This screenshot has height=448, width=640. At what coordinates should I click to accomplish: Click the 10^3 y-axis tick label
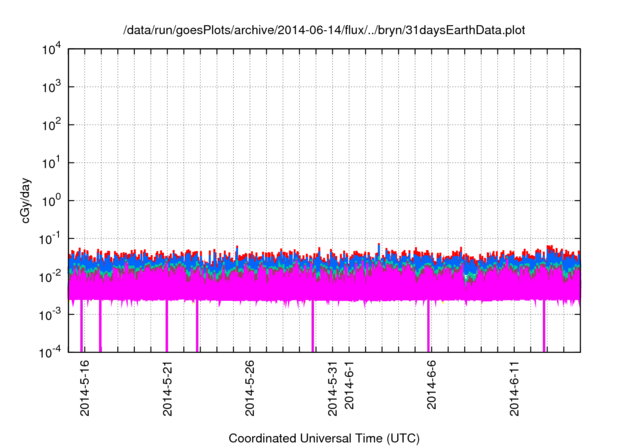pos(51,86)
